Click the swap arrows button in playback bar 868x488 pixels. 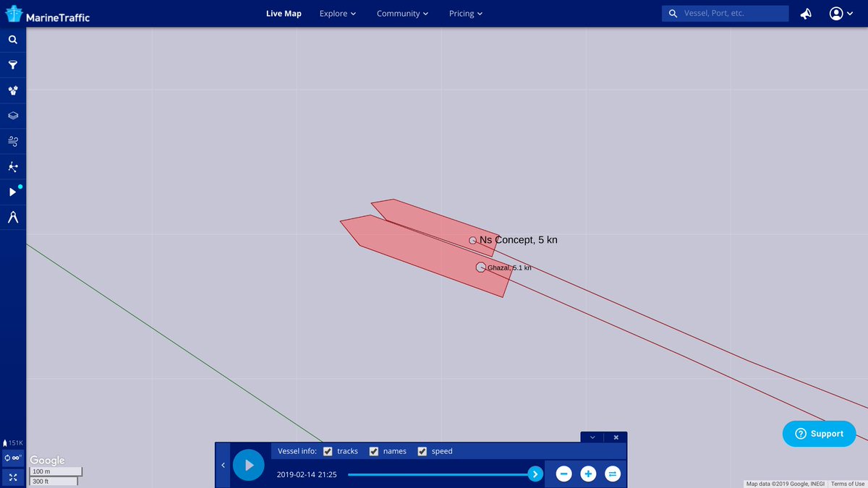click(x=612, y=474)
